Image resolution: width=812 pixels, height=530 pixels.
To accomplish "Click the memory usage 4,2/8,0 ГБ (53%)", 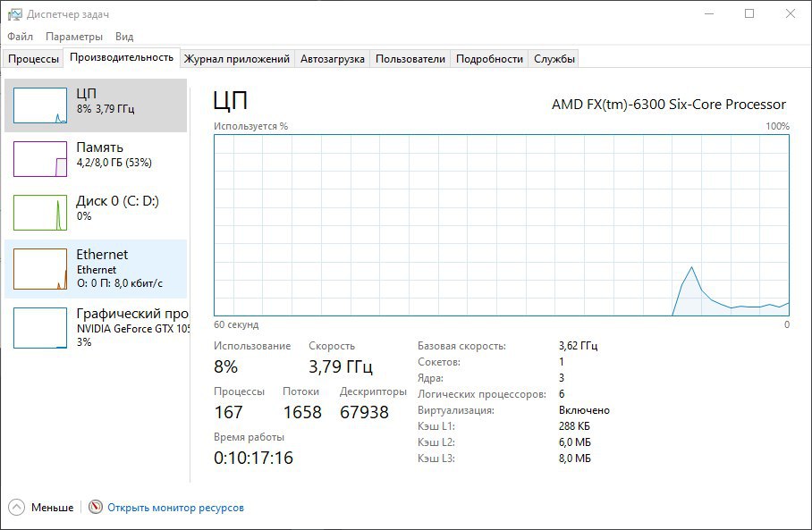I will (x=114, y=163).
